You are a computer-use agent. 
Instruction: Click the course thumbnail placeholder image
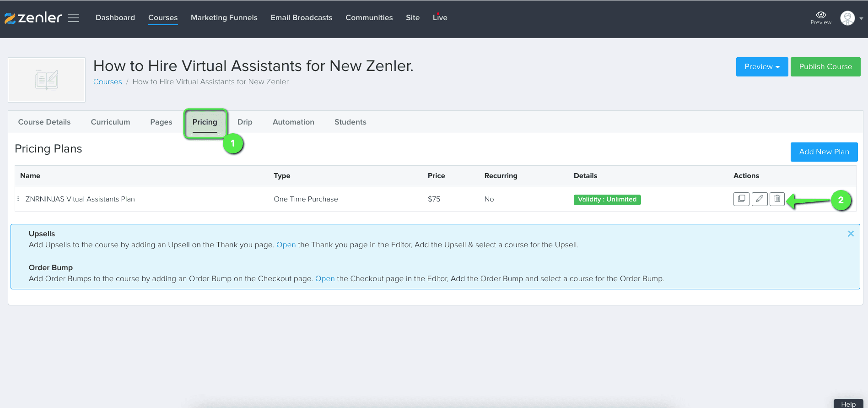point(47,80)
